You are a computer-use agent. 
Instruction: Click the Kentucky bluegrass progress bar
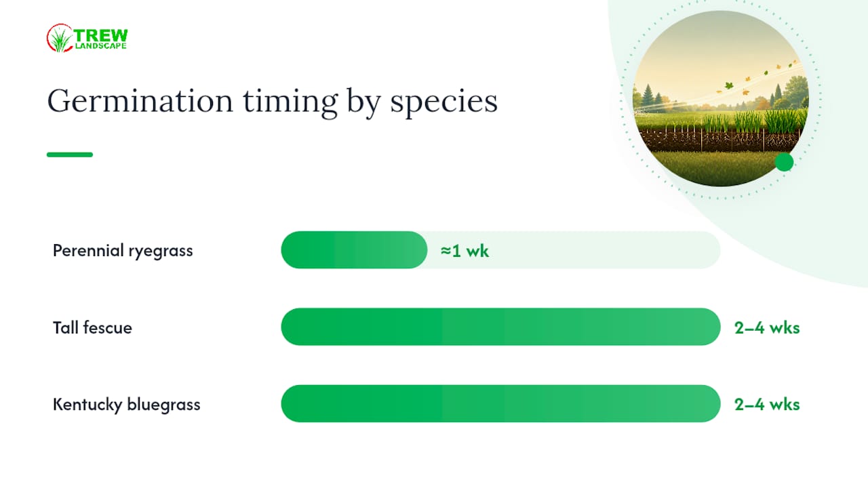coord(500,403)
